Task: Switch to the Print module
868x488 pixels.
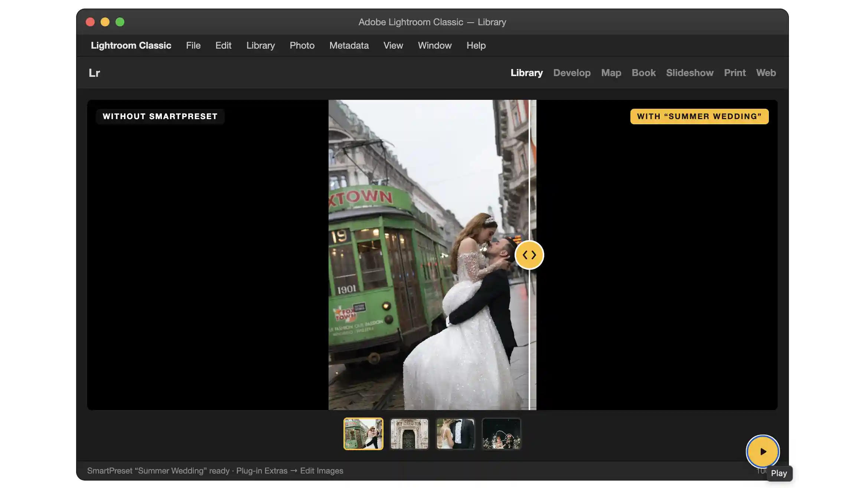Action: (734, 73)
